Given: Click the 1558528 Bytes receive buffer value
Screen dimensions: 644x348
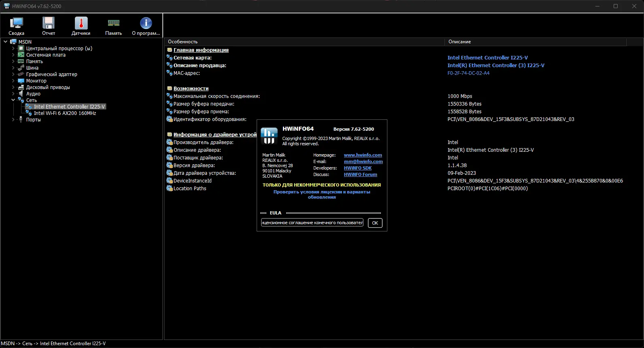Looking at the screenshot, I should [x=465, y=111].
